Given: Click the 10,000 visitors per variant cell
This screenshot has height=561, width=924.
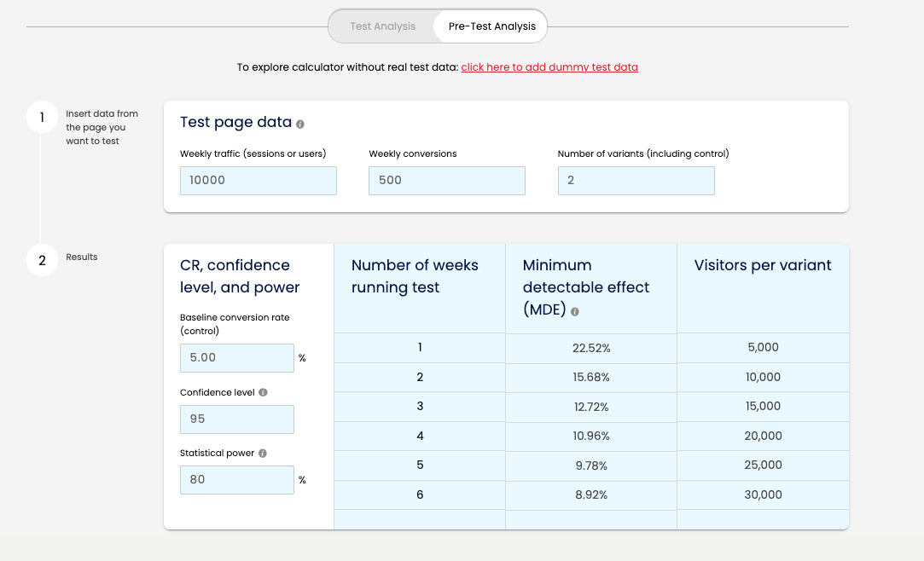Looking at the screenshot, I should pos(763,378).
